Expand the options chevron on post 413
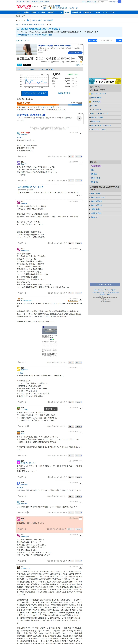Viewport: 138px width, 644px height. pos(80,202)
